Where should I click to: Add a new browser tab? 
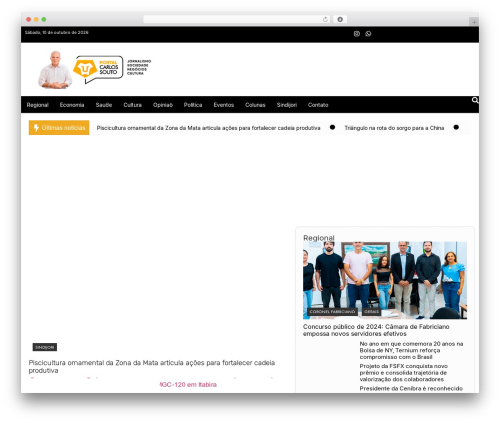(474, 22)
